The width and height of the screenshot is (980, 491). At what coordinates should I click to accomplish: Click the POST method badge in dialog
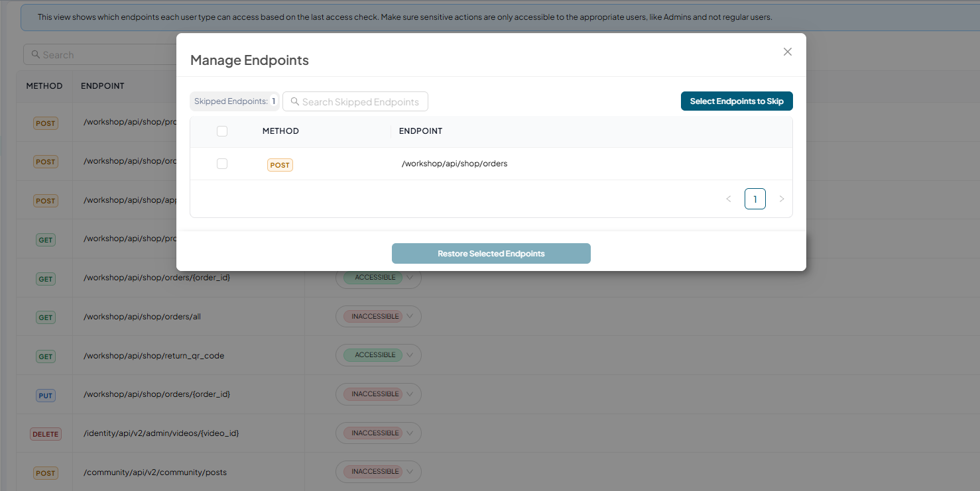tap(280, 165)
